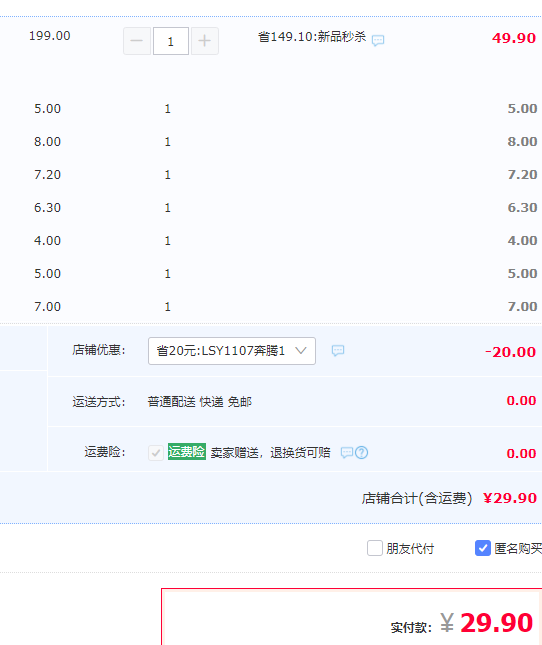The image size is (542, 645).
Task: Toggle the 运费险 checkbox
Action: (156, 453)
